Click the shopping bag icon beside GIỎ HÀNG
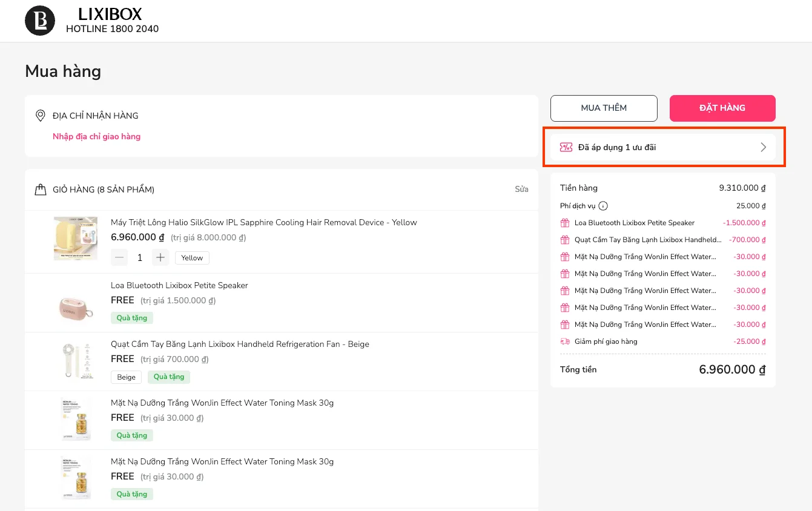The image size is (812, 511). pyautogui.click(x=41, y=190)
